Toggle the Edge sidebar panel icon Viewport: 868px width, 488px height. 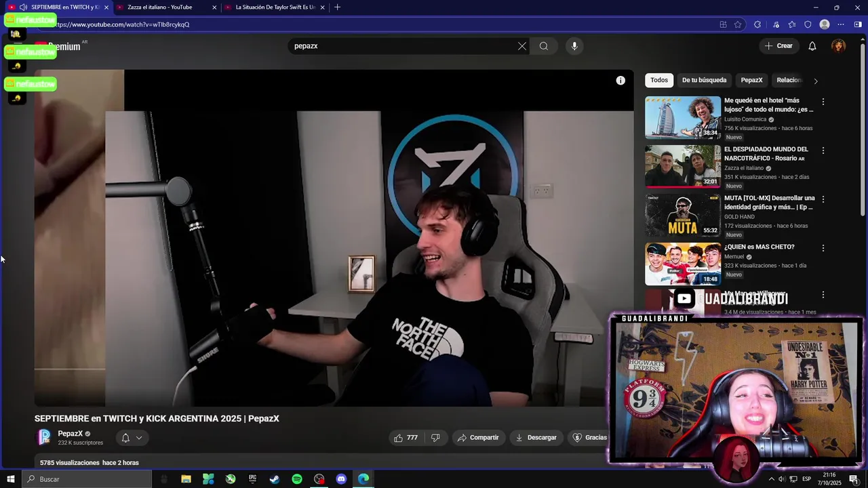tap(858, 24)
